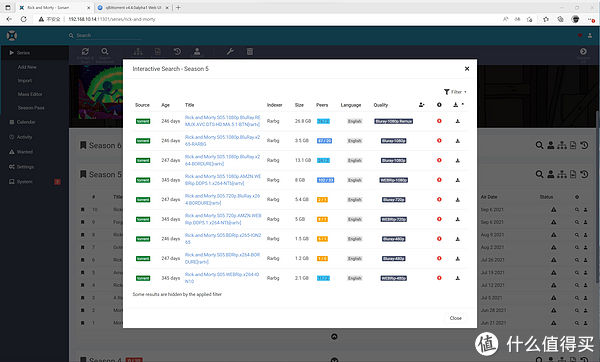Show rejection reason for 2.1 GB release
The width and height of the screenshot is (600, 362).
(439, 278)
